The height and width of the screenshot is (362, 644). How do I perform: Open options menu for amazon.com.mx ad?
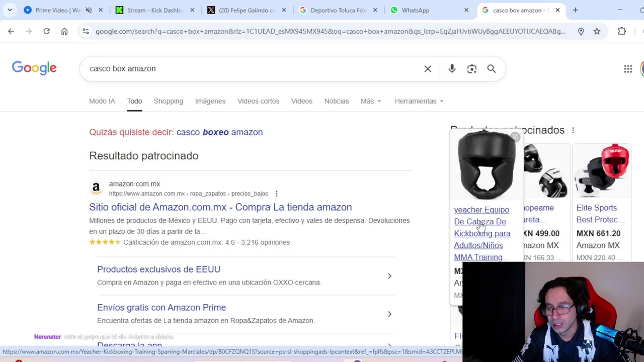pos(276,194)
